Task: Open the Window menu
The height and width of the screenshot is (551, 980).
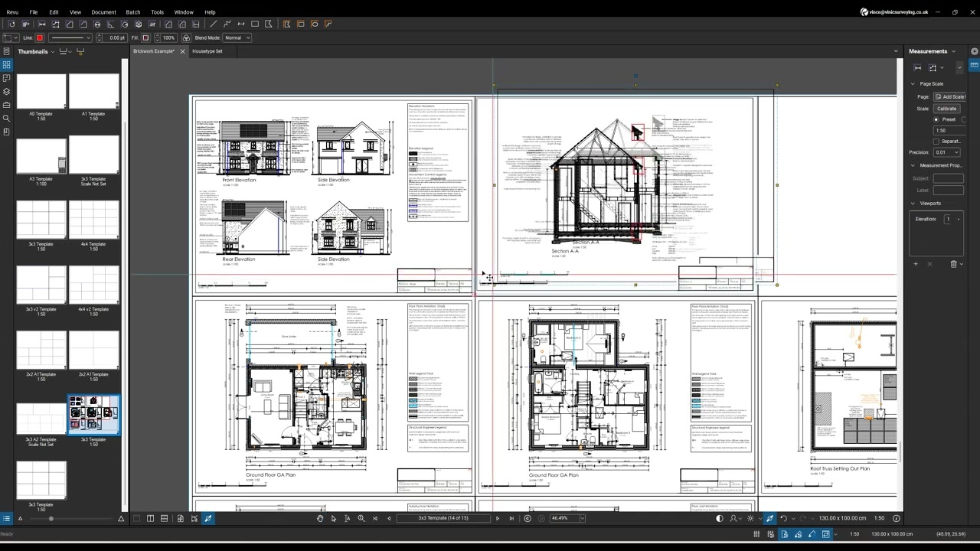Action: [x=184, y=12]
